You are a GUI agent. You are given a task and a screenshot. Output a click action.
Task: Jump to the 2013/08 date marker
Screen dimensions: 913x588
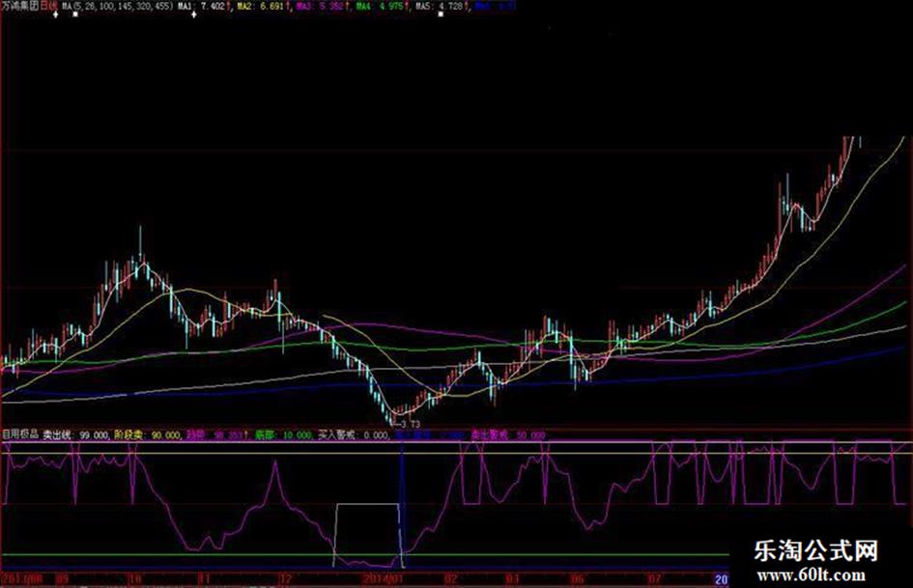[x=22, y=579]
